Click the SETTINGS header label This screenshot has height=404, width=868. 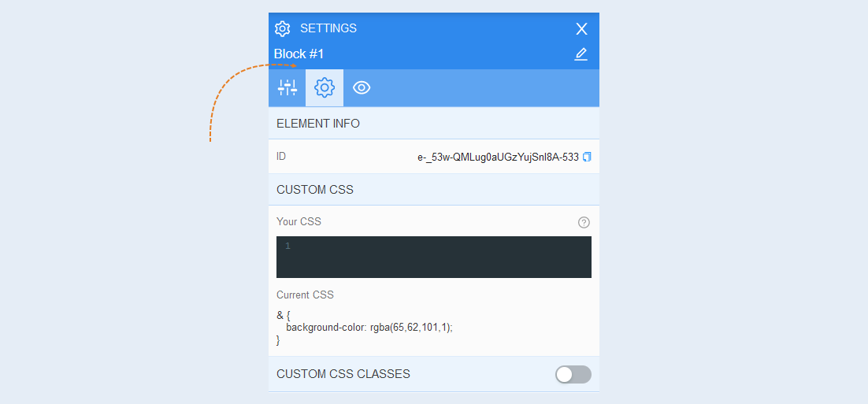click(328, 28)
